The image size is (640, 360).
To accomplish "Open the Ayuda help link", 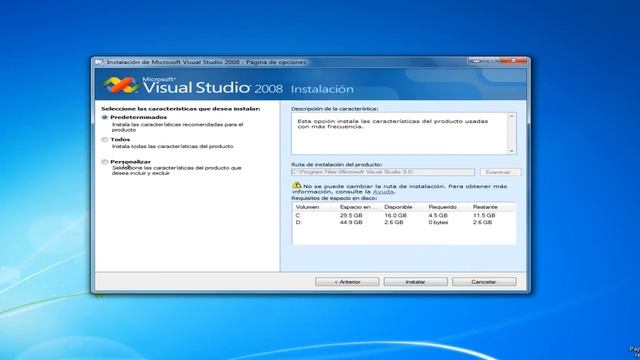I will click(x=383, y=192).
